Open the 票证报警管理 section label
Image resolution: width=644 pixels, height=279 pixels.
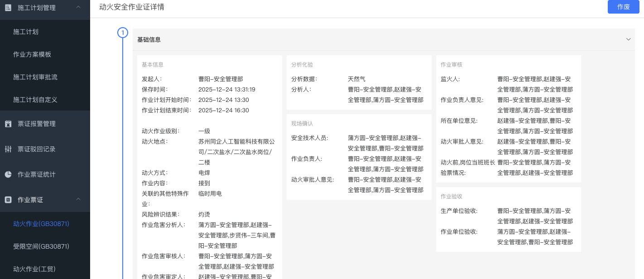37,124
